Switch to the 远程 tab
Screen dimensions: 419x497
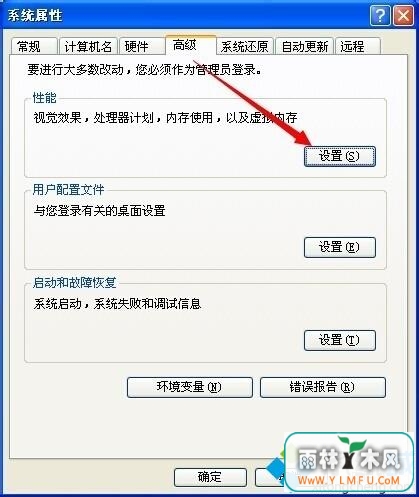tap(358, 46)
